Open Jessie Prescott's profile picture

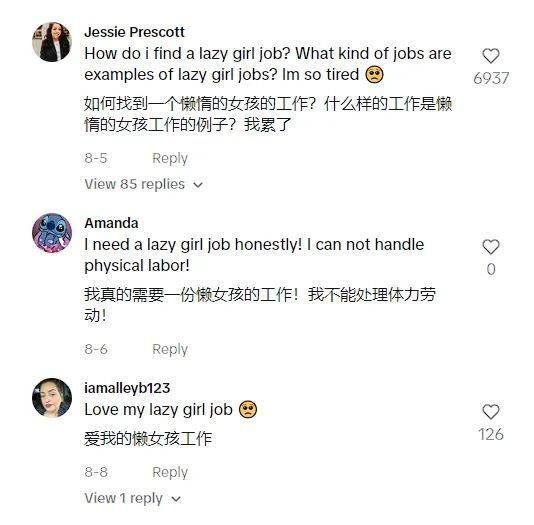(52, 42)
